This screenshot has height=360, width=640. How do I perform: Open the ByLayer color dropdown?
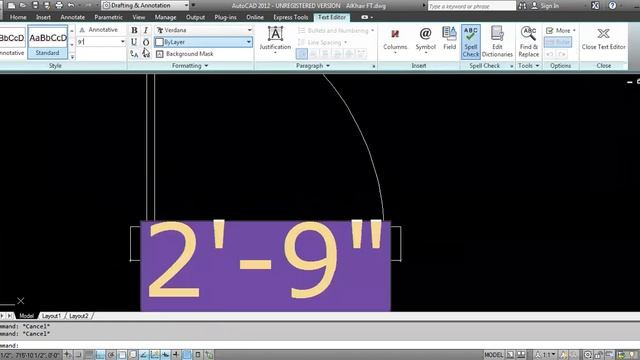(x=204, y=42)
